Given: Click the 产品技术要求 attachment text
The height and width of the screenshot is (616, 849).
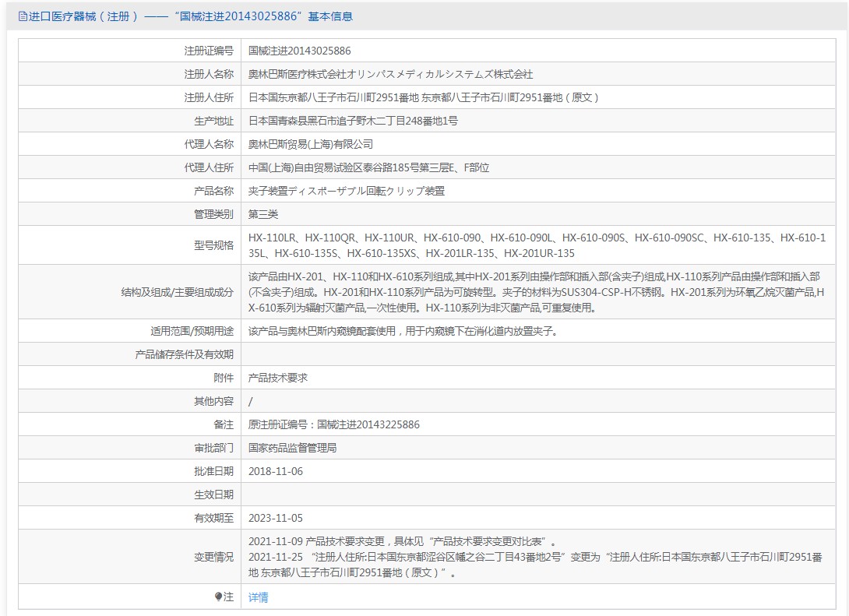Looking at the screenshot, I should coord(277,378).
